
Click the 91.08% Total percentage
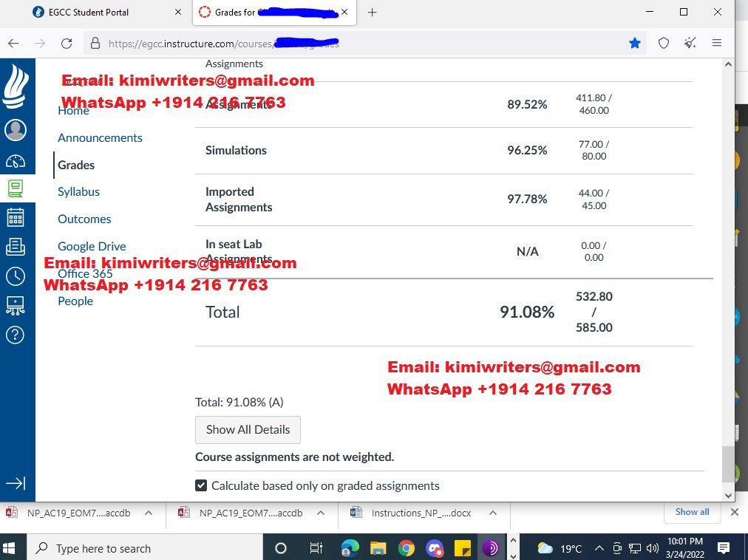(x=527, y=312)
